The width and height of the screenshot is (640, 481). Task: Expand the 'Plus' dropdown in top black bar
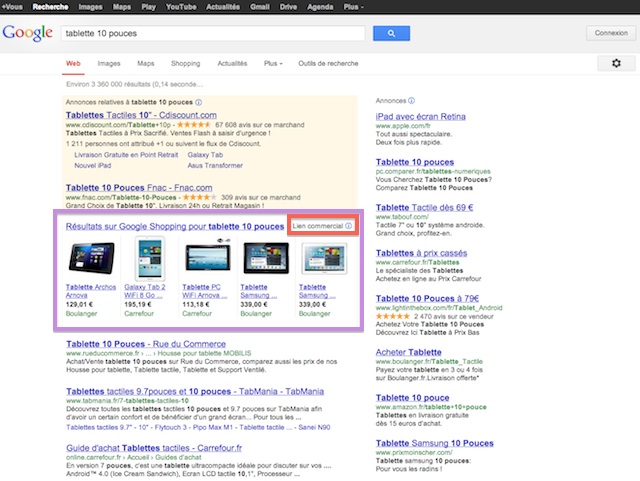click(353, 7)
